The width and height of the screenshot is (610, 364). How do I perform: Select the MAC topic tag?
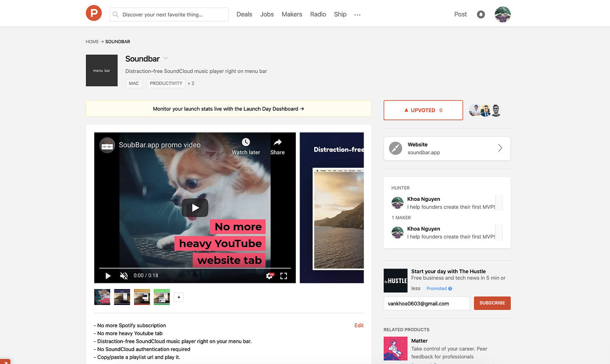click(134, 83)
